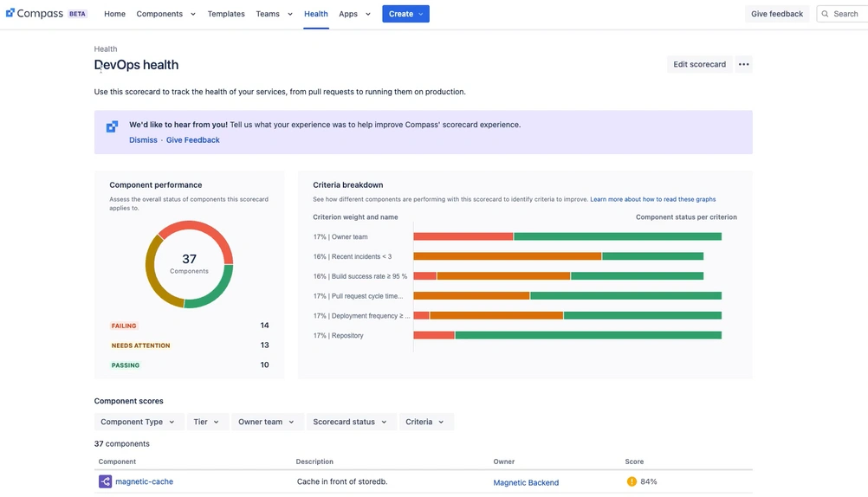Click the magnetic-cache component icon
Image resolution: width=868 pixels, height=497 pixels.
[105, 481]
